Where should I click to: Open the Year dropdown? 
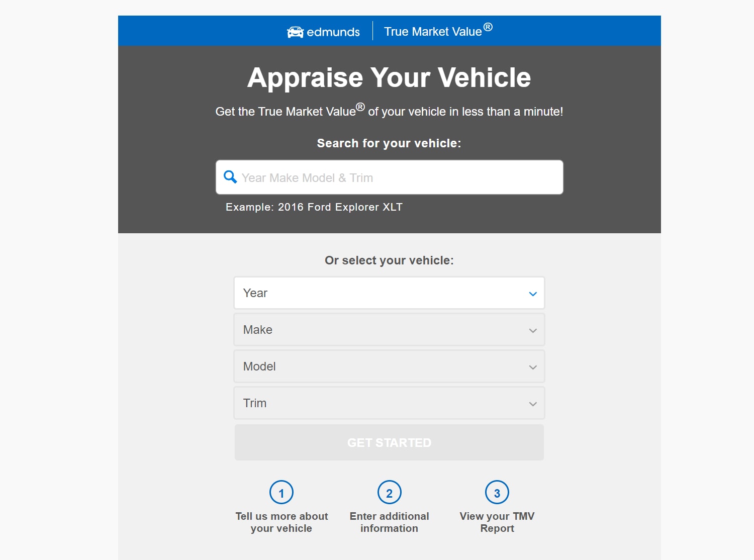click(x=389, y=293)
